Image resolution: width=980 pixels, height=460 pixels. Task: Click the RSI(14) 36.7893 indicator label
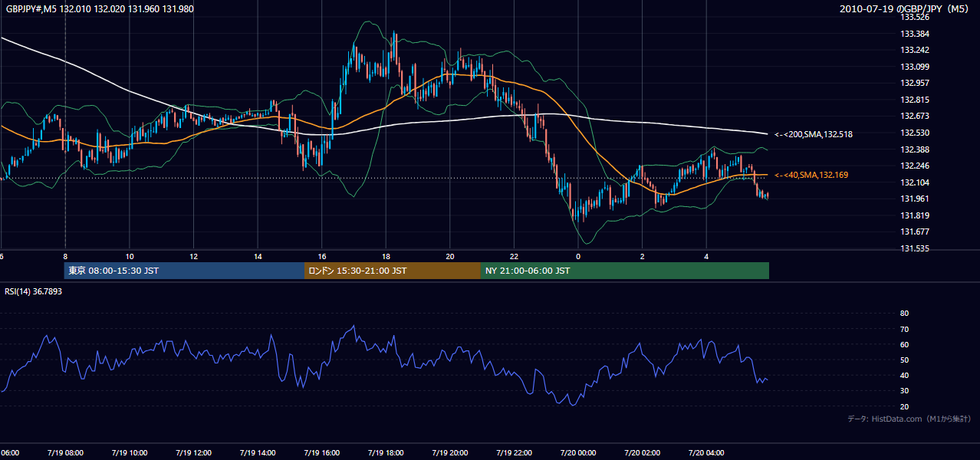(34, 291)
